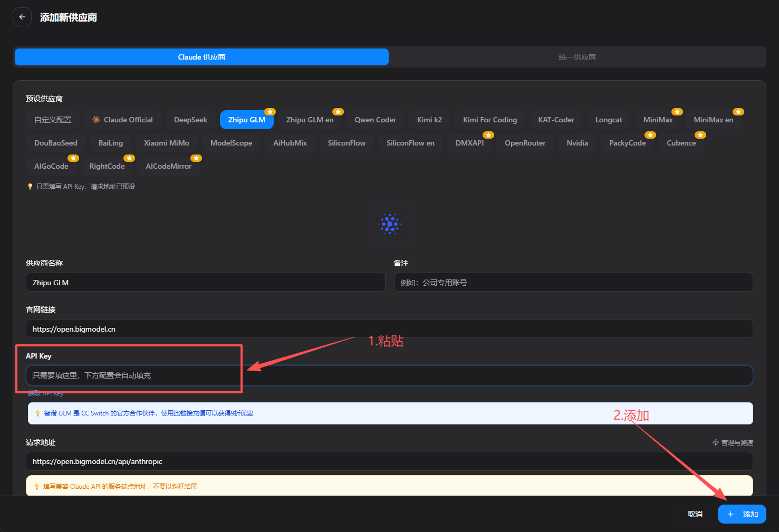Click the yellow 填写兼容 Claude API 的服务端点地址 notice
The height and width of the screenshot is (532, 779).
tap(389, 486)
